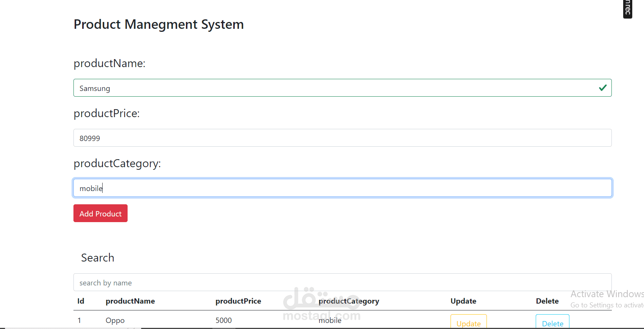The height and width of the screenshot is (329, 644).
Task: Click the Search heading
Action: pos(98,258)
